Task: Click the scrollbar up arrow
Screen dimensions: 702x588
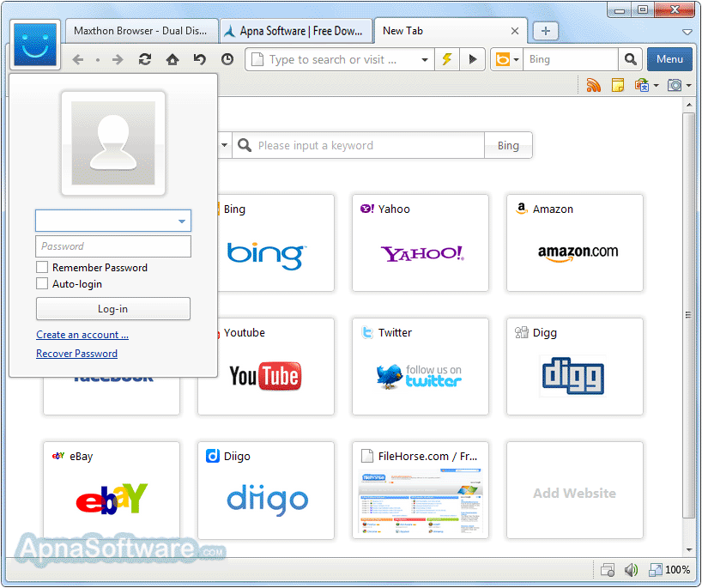Action: pos(689,105)
